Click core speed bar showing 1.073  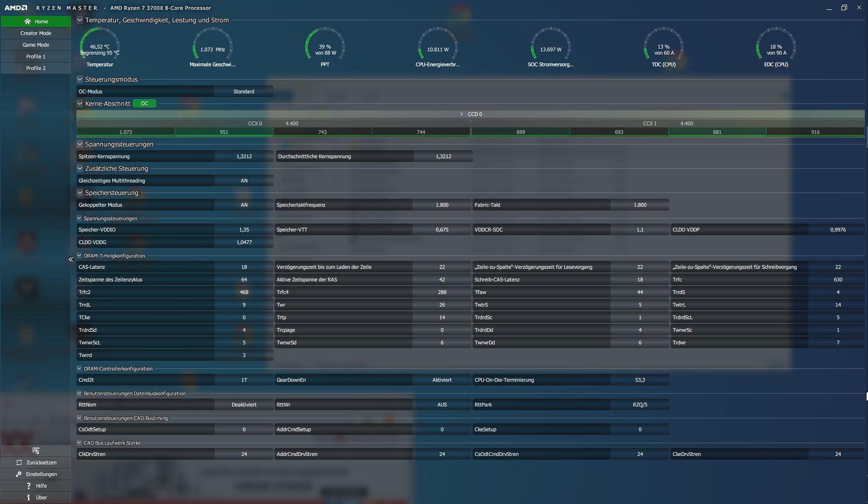126,132
